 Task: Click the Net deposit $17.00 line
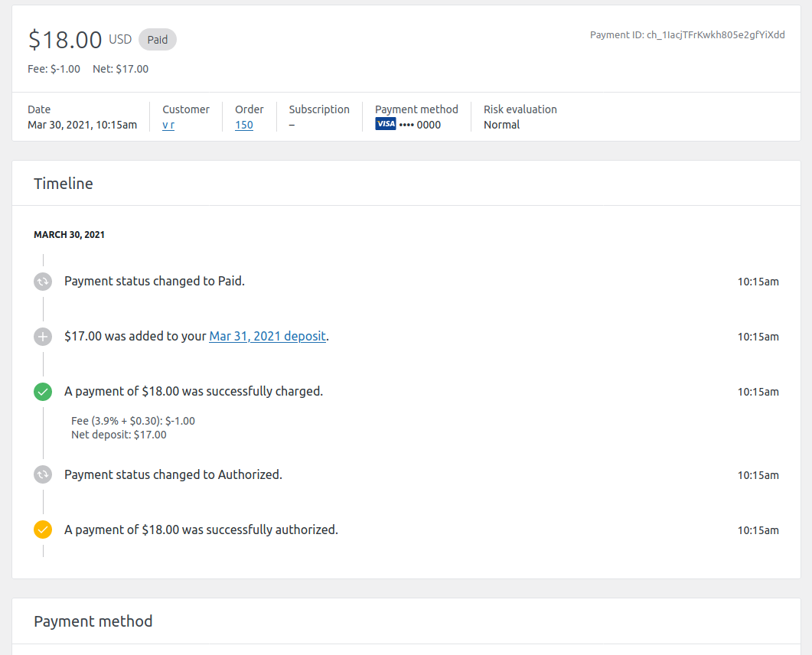click(119, 435)
